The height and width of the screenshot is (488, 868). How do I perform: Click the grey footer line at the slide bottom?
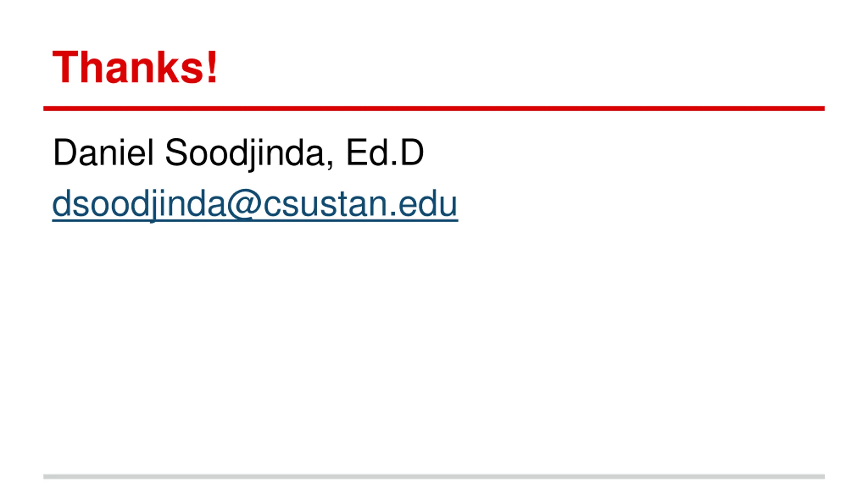(434, 476)
